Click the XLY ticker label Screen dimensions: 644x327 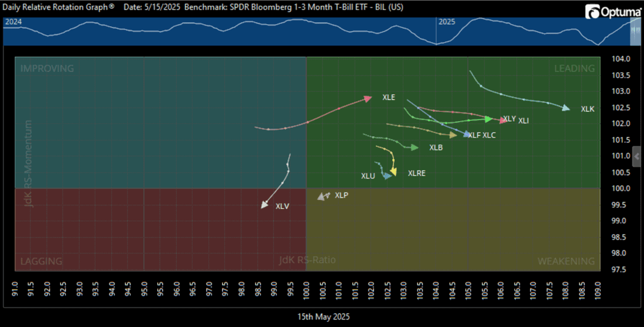[510, 119]
